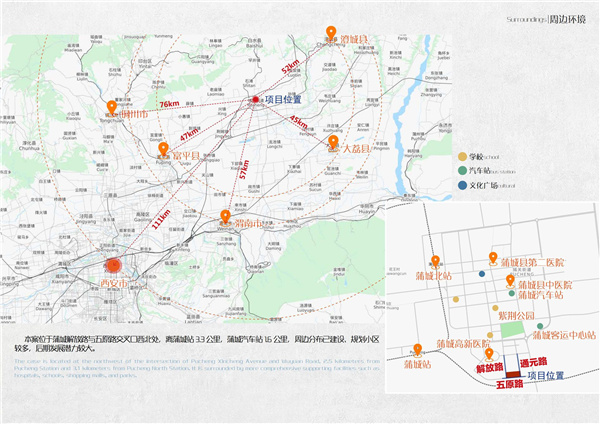
Task: Select the Dali County (大荔县) map pin
Action: 334,142
